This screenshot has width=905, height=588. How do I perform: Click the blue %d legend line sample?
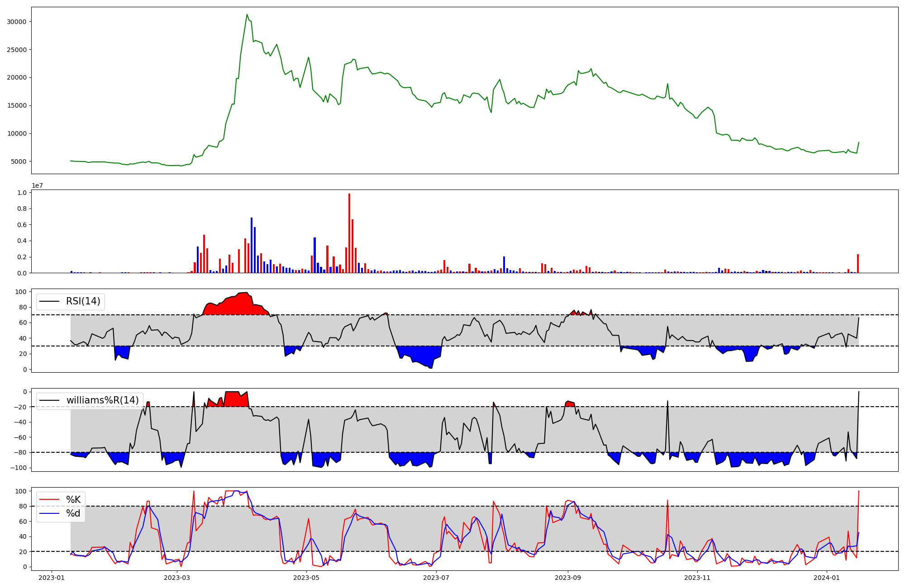49,513
